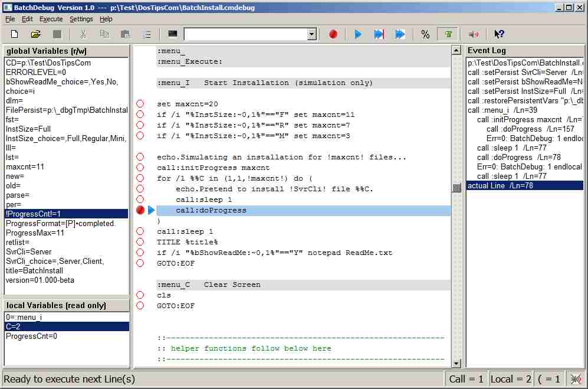Screen dimensions: 588x389
Task: Click the list format toolbar icon
Action: point(147,34)
